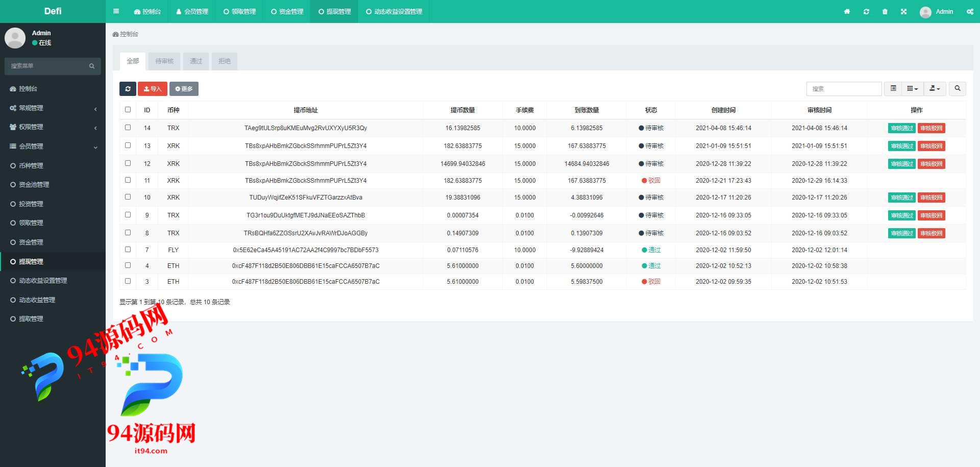Tick the checkbox for row ID 14
This screenshot has height=467, width=980.
[128, 128]
